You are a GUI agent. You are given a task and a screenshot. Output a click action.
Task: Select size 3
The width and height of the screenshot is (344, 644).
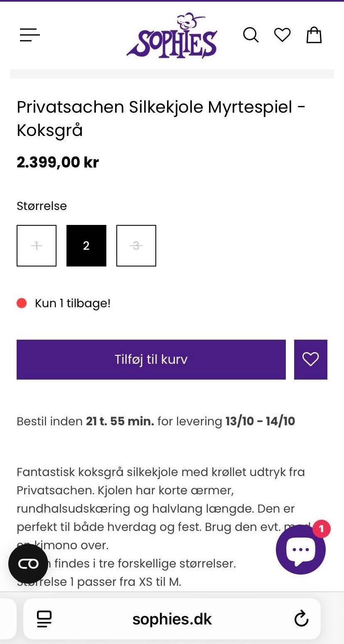click(136, 246)
